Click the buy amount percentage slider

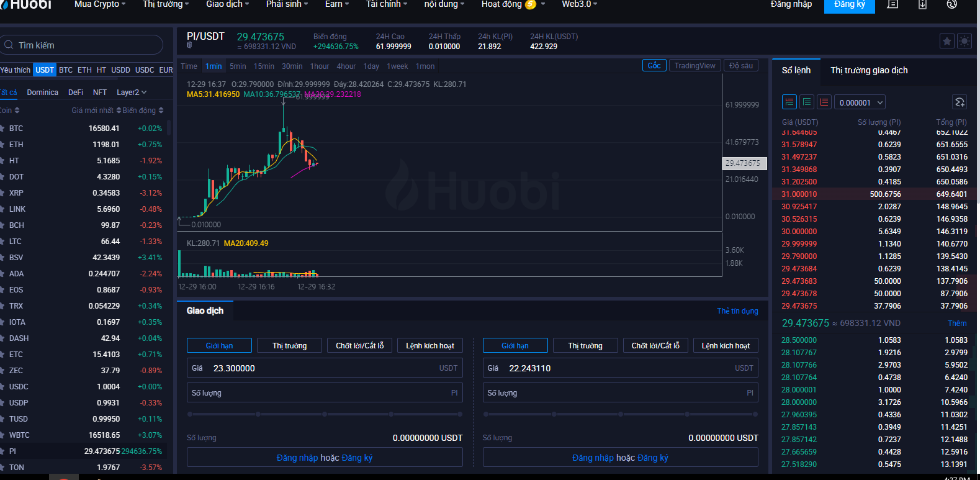[x=325, y=414]
